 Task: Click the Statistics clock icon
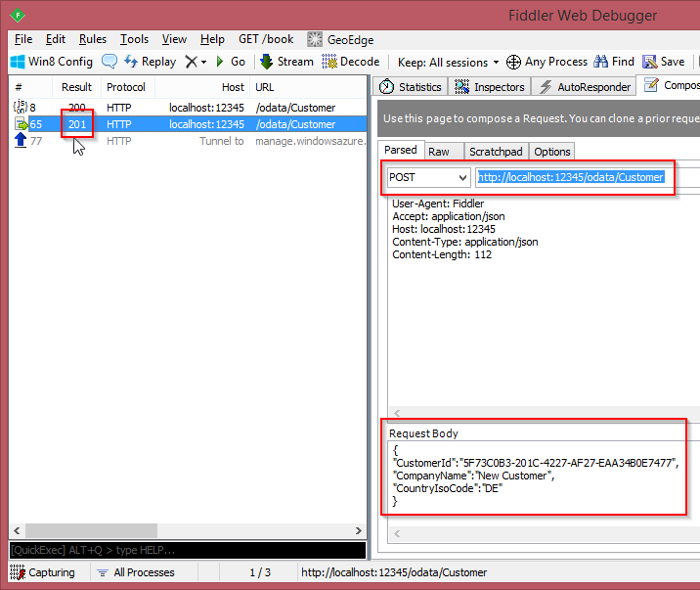[386, 87]
